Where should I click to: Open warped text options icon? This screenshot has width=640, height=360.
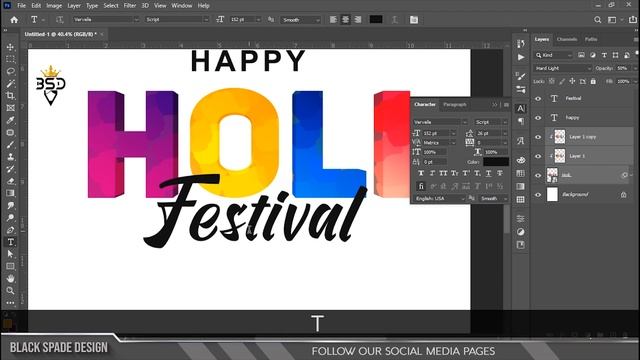(x=395, y=20)
